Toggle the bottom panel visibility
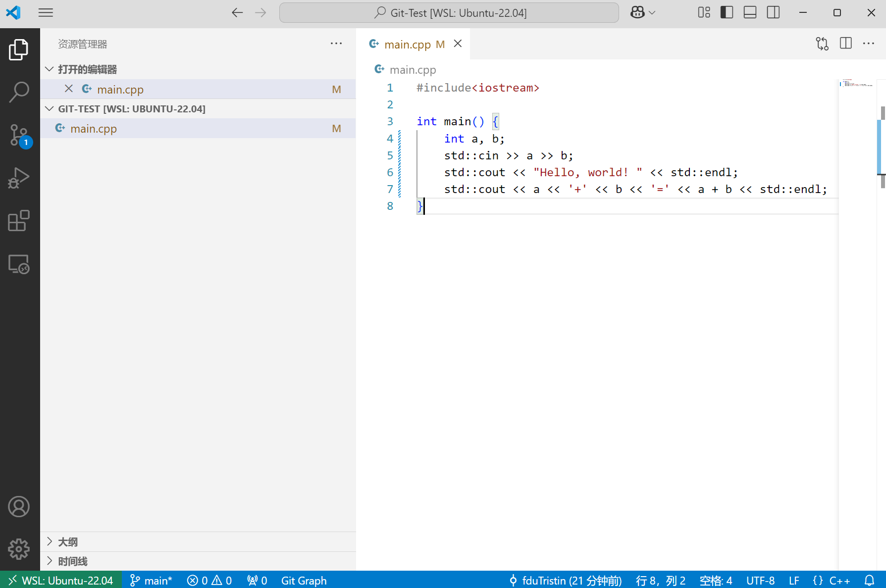Screen dimensions: 886x588 [x=750, y=12]
